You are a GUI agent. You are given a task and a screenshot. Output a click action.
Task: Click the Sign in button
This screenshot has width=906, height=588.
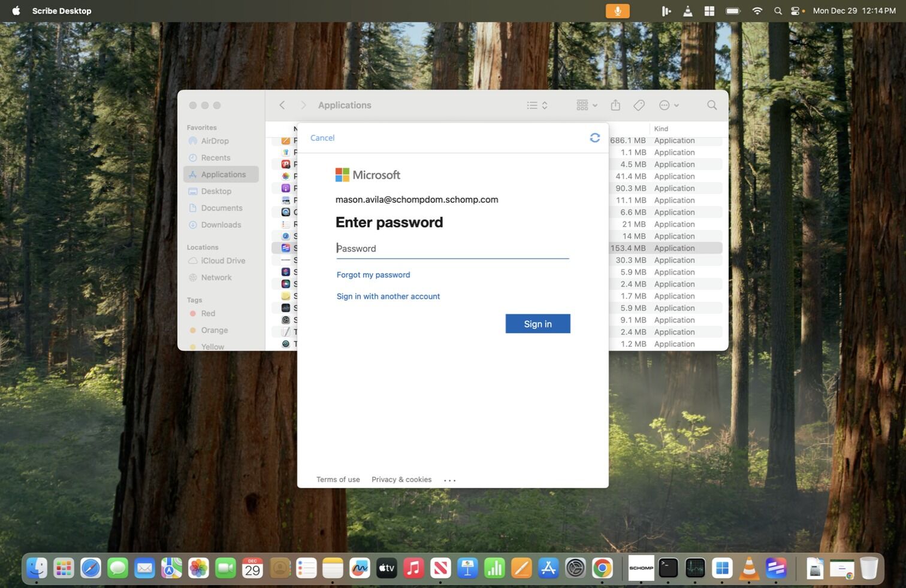(537, 323)
